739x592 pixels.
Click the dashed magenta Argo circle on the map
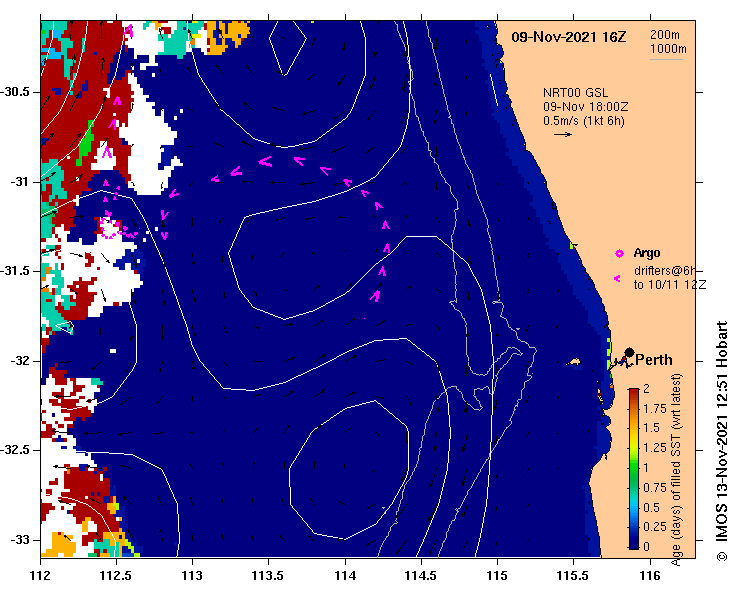click(x=109, y=228)
